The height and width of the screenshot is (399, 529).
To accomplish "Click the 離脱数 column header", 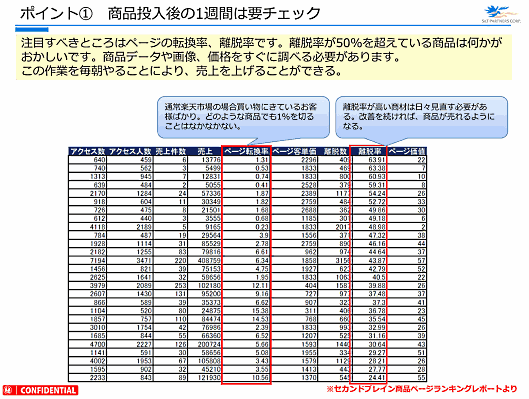I will pos(335,151).
